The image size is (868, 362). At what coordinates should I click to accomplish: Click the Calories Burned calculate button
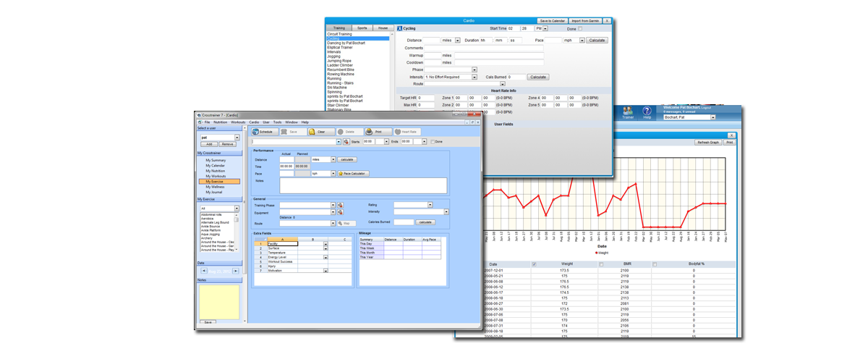[x=425, y=222]
